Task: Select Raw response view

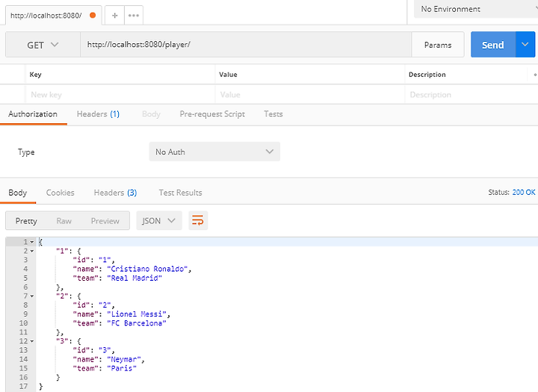Action: [x=64, y=221]
